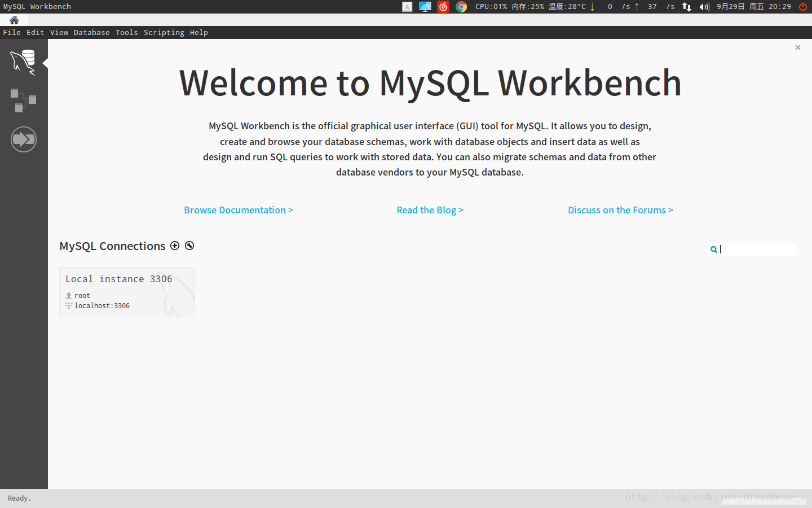812x508 pixels.
Task: Close the welcome message with X
Action: coord(798,47)
